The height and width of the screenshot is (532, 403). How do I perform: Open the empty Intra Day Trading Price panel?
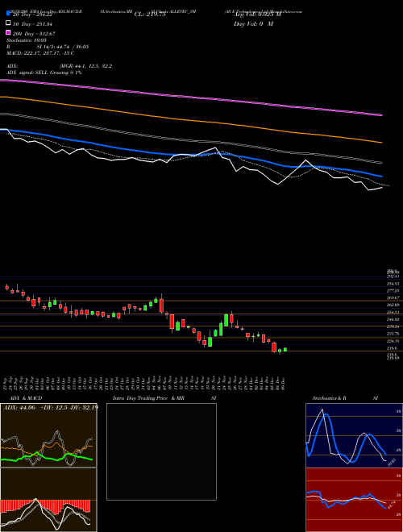(x=161, y=451)
